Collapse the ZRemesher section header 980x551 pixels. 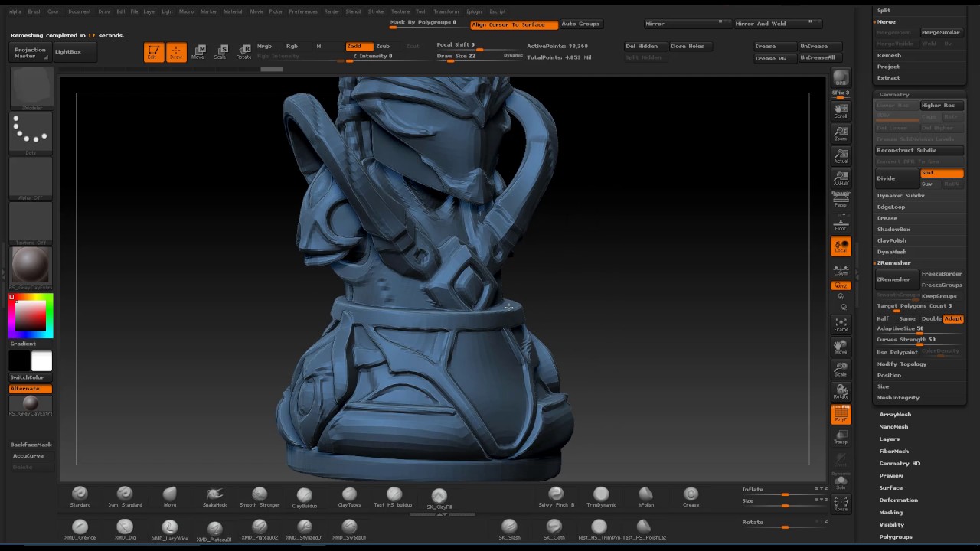(x=893, y=262)
